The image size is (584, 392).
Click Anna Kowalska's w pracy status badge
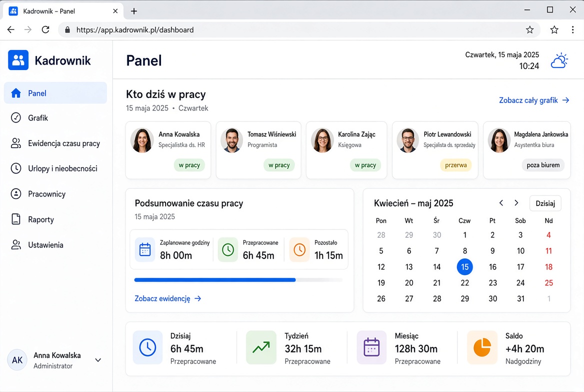pyautogui.click(x=189, y=165)
